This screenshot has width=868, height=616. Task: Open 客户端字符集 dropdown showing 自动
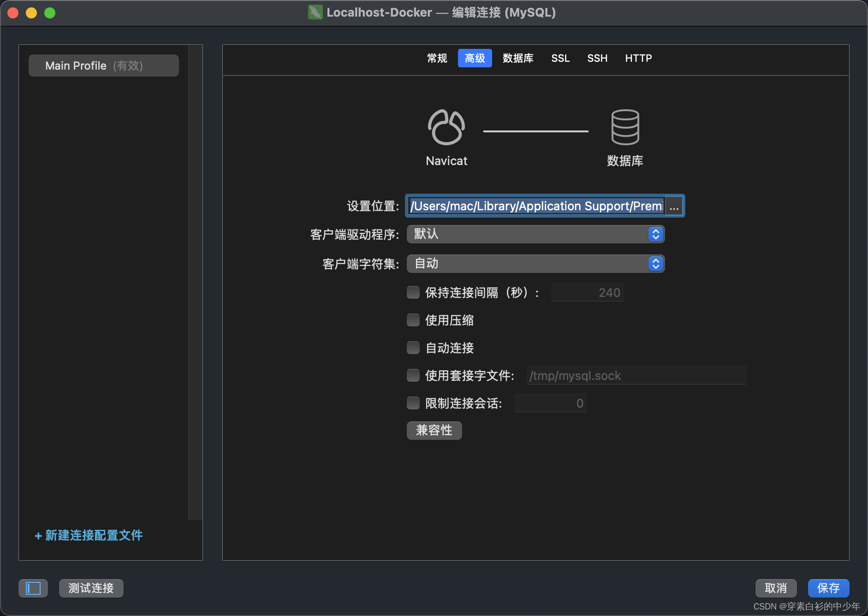coord(535,264)
